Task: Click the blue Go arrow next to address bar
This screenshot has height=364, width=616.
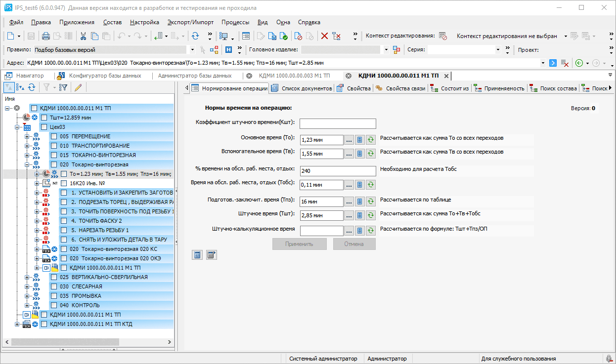Action: (553, 63)
